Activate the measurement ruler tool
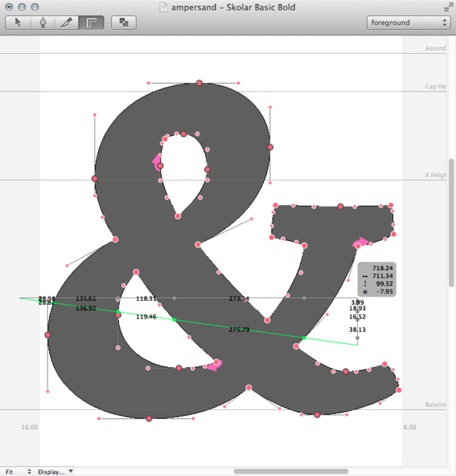This screenshot has width=456, height=476. click(91, 22)
